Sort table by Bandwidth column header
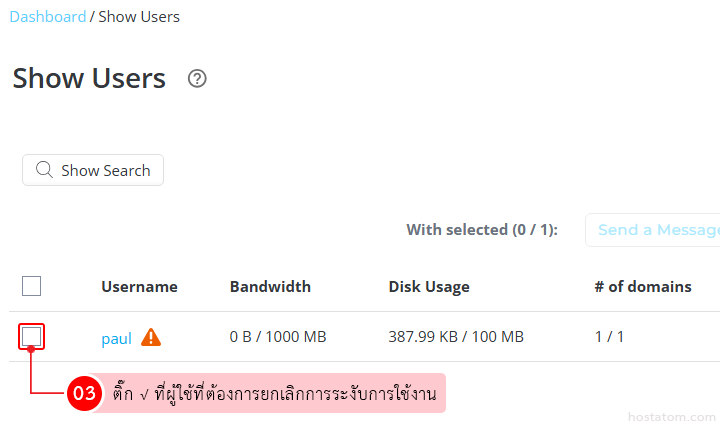Viewport: 720px width, 425px height. 270,287
